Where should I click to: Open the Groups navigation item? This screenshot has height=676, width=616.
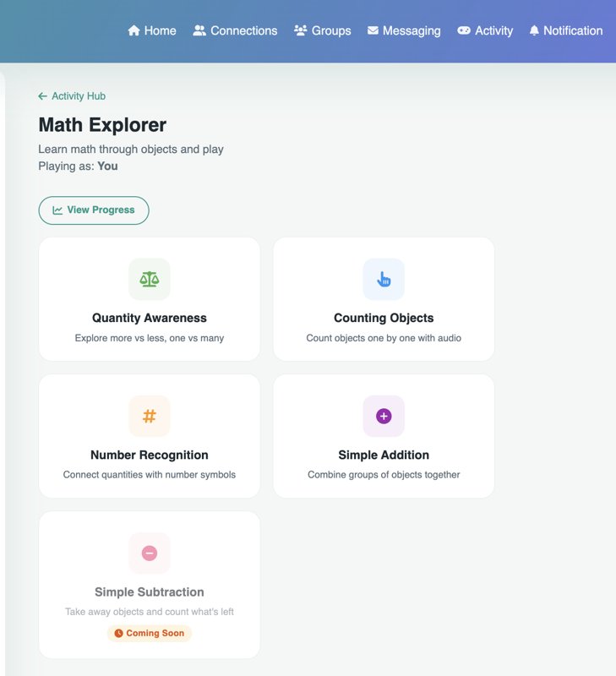pos(330,30)
